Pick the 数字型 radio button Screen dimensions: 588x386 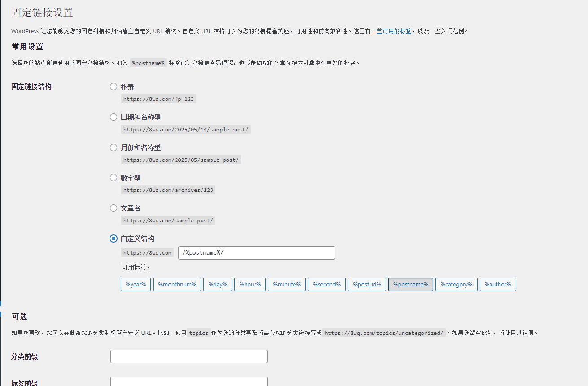coord(114,178)
